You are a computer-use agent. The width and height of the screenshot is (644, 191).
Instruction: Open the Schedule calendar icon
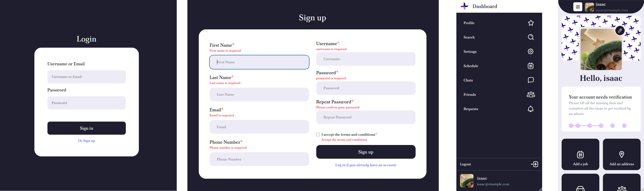[x=530, y=66]
